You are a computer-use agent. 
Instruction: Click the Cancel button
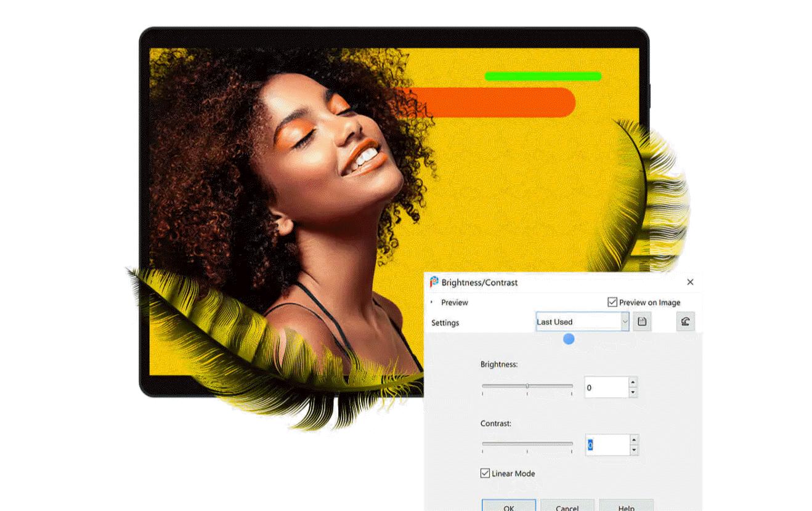pos(567,507)
